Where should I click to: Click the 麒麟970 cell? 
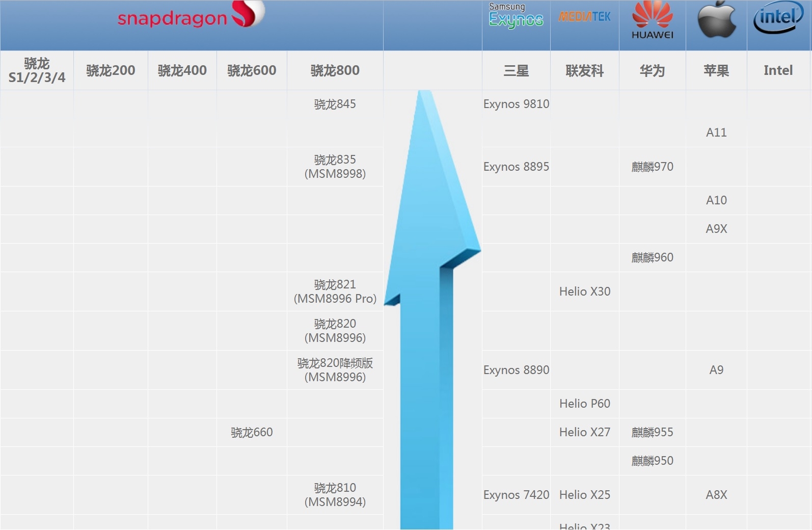[x=653, y=167]
